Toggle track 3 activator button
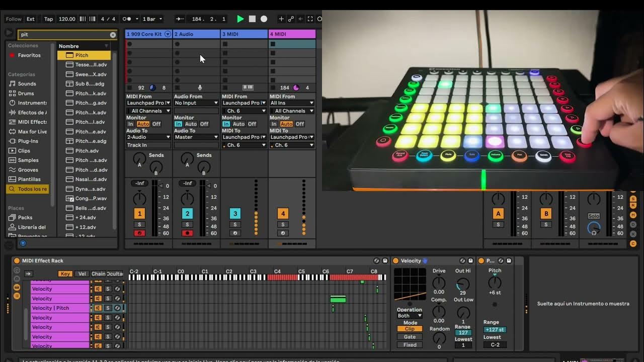644x362 pixels. pos(235,214)
